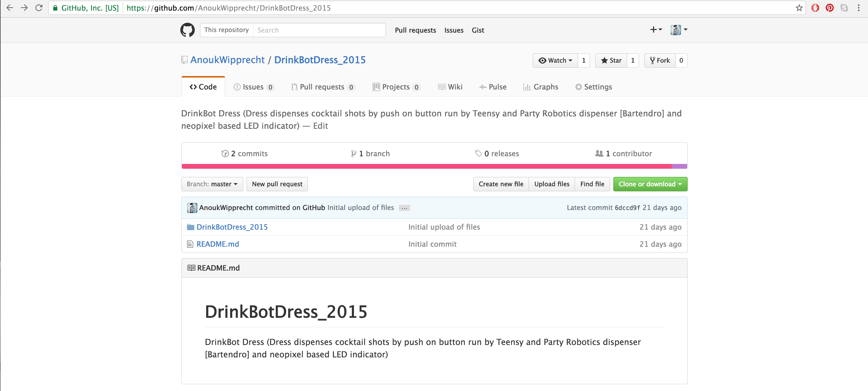Open the Pull requests tab
This screenshot has width=868, height=391.
323,87
